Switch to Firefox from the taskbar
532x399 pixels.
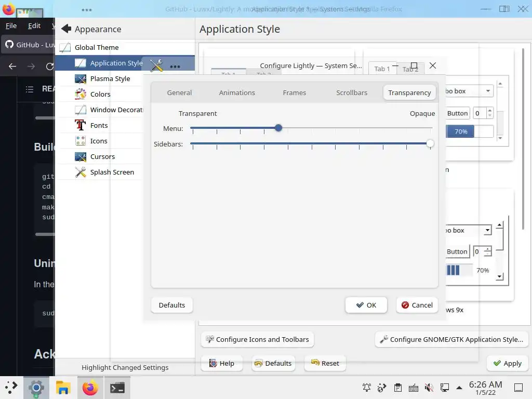point(90,388)
